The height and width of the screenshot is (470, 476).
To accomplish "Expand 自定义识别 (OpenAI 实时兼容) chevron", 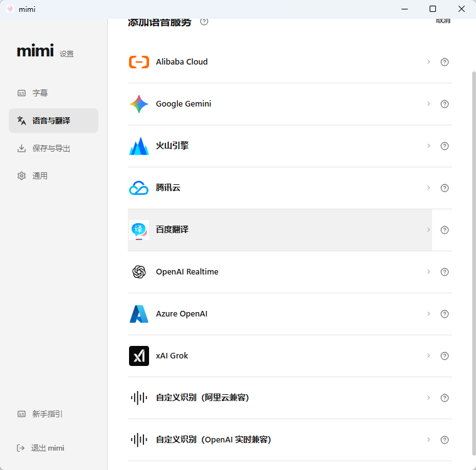I will [428, 439].
